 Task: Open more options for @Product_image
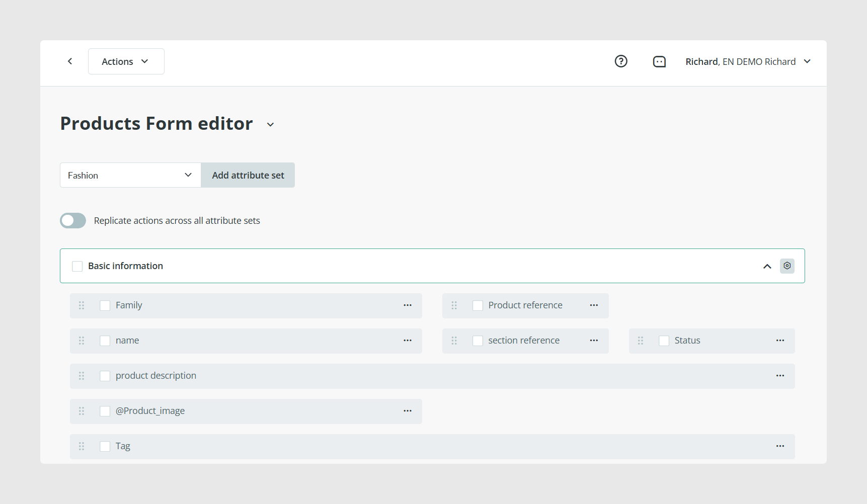point(408,411)
